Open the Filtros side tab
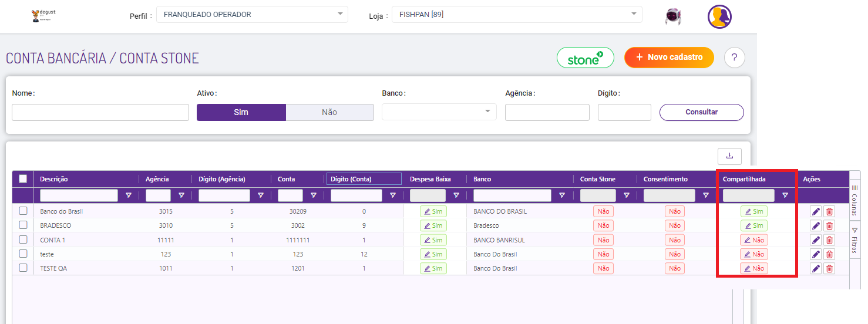The height and width of the screenshot is (324, 868). coord(854,241)
